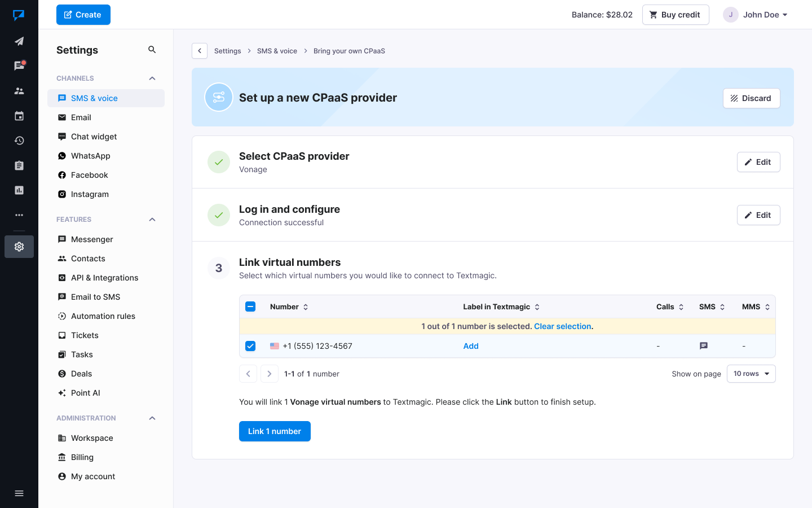Open the 10 rows per page dropdown
Image resolution: width=812 pixels, height=508 pixels.
[x=751, y=374]
